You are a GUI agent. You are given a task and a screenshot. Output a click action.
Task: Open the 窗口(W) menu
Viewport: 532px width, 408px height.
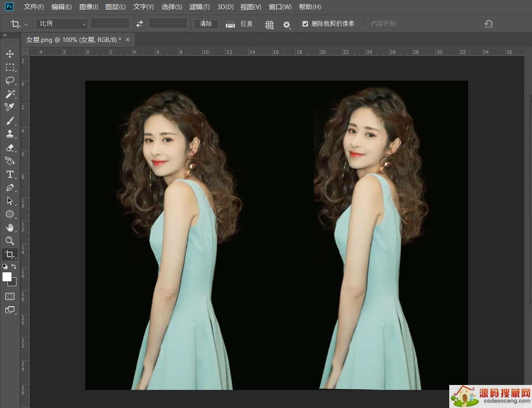click(280, 7)
